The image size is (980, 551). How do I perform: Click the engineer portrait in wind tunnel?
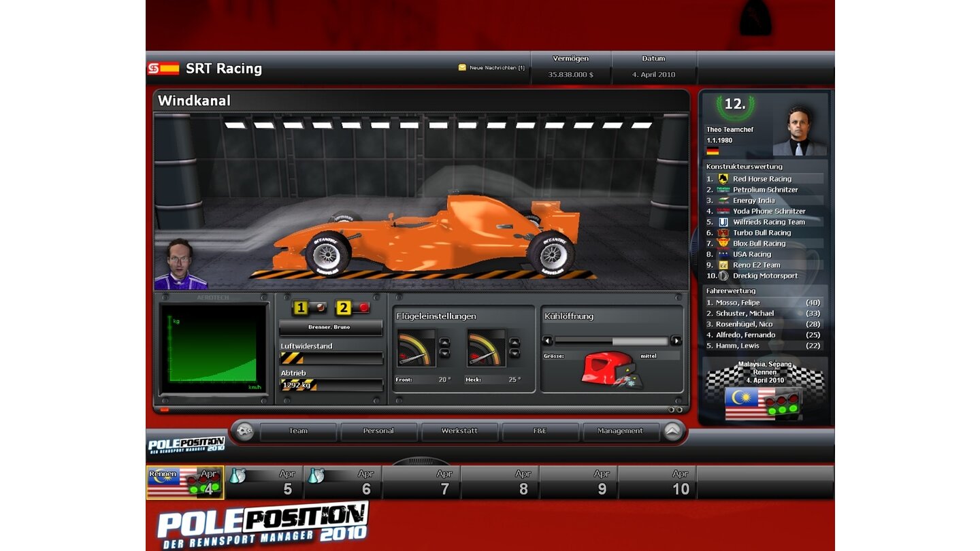click(181, 265)
